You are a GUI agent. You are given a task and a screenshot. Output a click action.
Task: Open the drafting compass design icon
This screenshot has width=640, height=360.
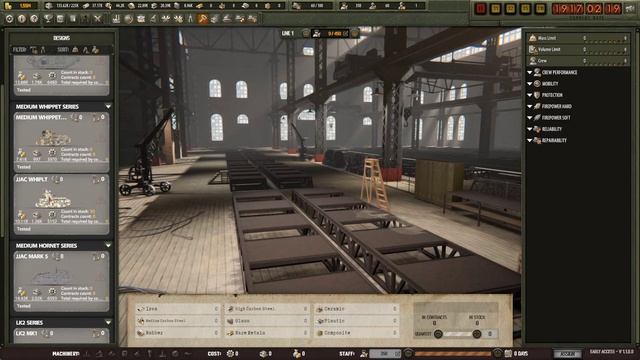pos(190,19)
